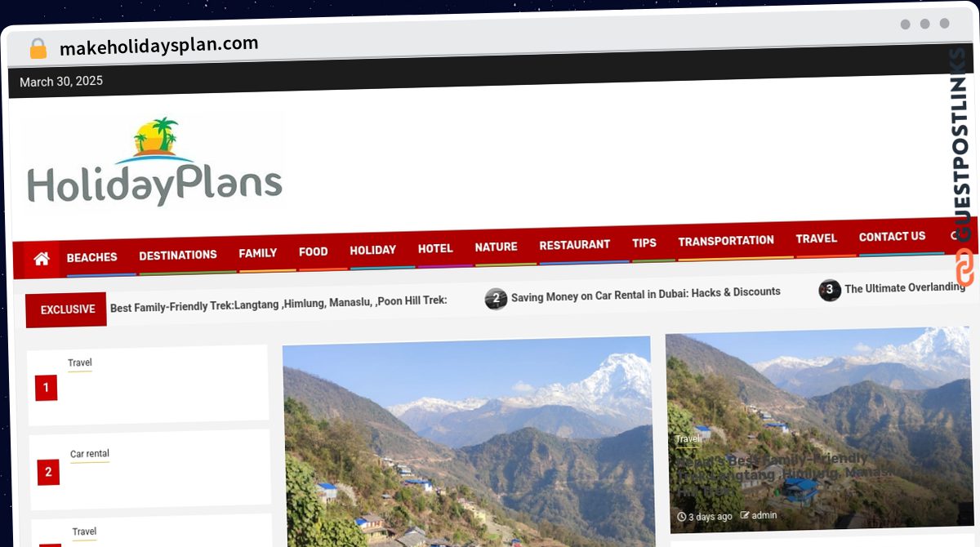Viewport: 980px width, 547px height.
Task: Click the orange chain link icon
Action: click(x=964, y=265)
